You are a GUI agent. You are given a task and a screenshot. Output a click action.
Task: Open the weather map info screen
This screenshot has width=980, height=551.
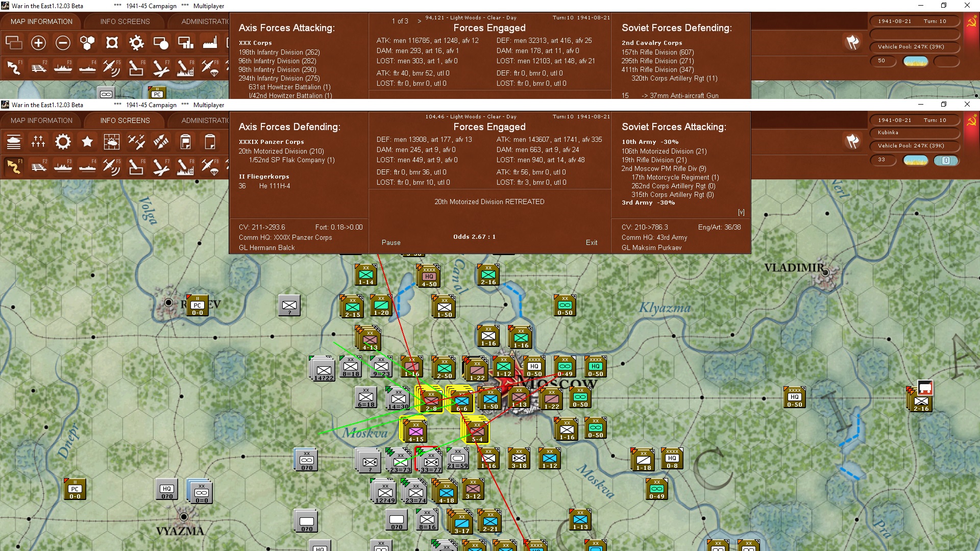click(112, 142)
